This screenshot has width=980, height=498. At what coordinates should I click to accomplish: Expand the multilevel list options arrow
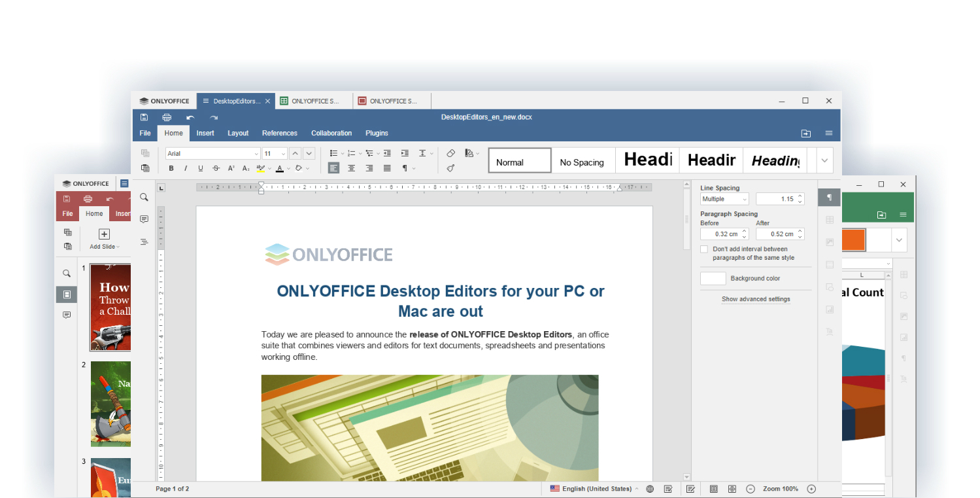pyautogui.click(x=378, y=153)
